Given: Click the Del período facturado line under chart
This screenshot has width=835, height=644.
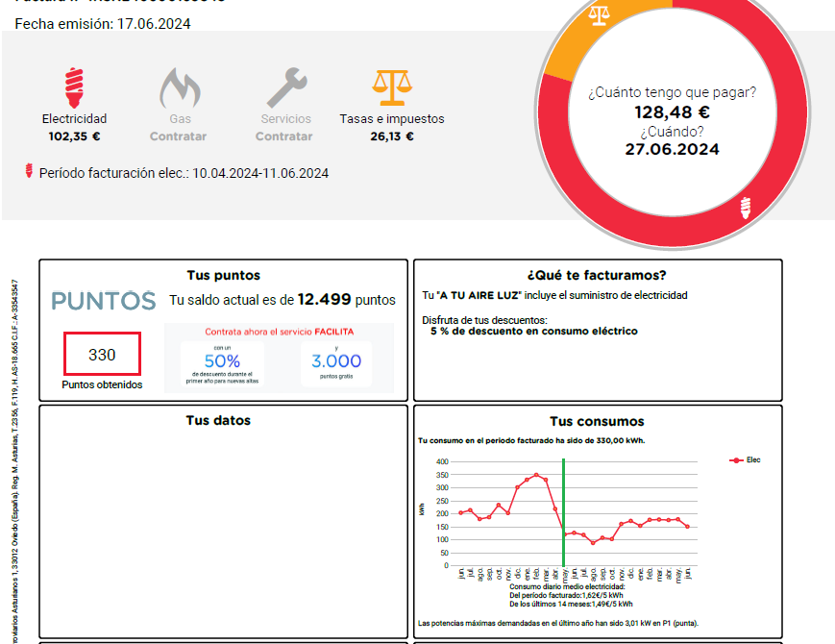Looking at the screenshot, I should click(x=566, y=596).
